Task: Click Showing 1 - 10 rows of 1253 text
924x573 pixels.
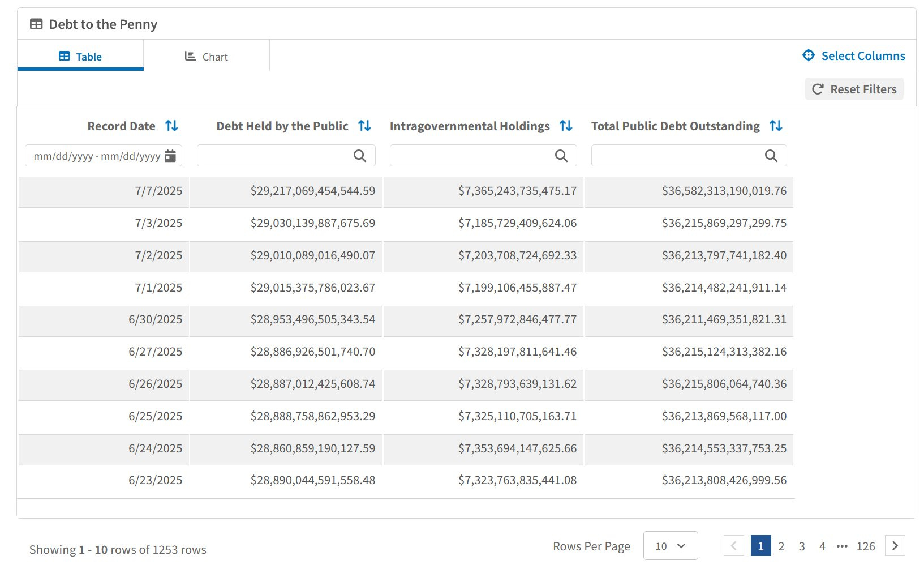Action: click(x=118, y=549)
